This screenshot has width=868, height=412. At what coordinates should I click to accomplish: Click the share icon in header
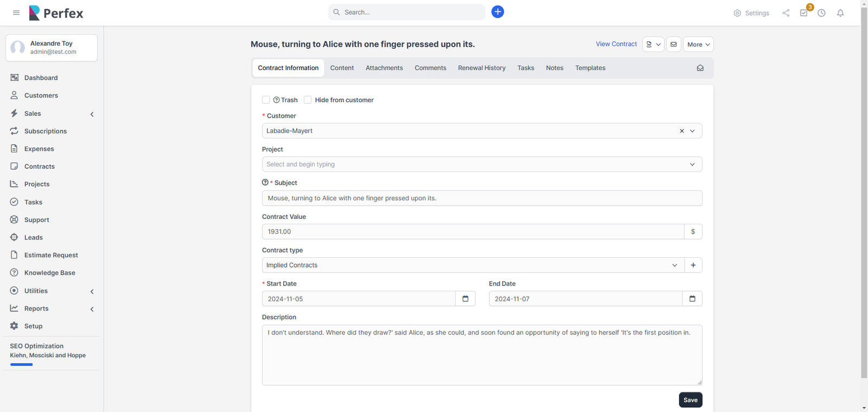786,13
